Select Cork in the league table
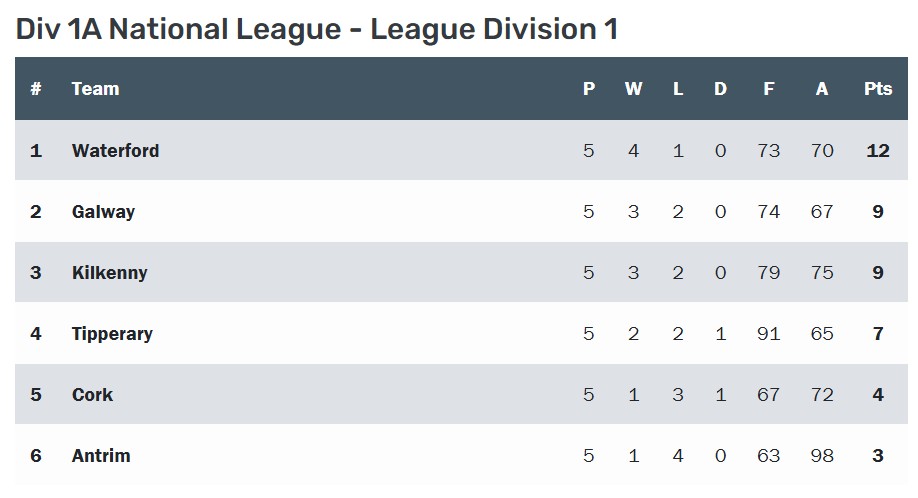918x498 pixels. point(92,395)
